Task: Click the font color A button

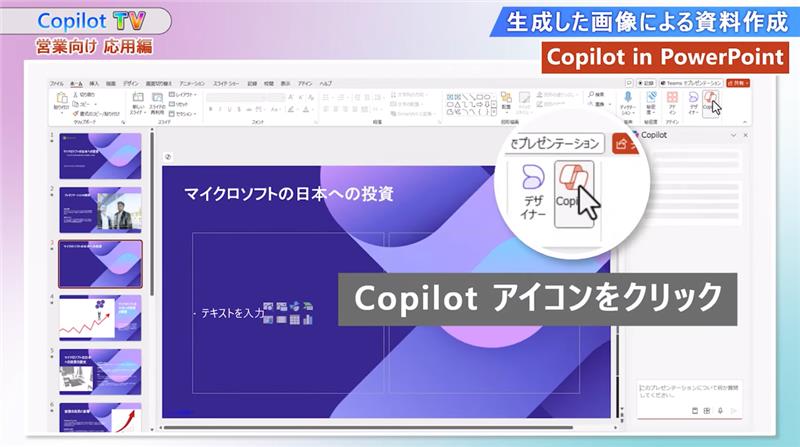Action: (x=306, y=109)
